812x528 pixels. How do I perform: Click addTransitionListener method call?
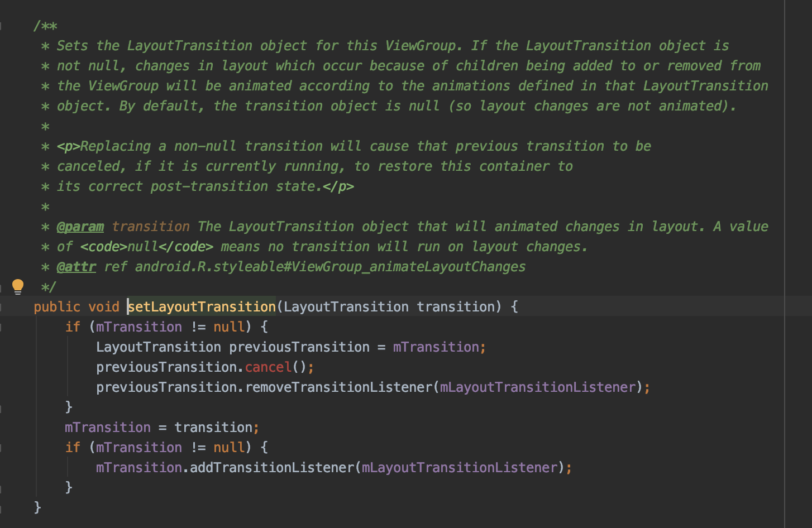coord(272,468)
